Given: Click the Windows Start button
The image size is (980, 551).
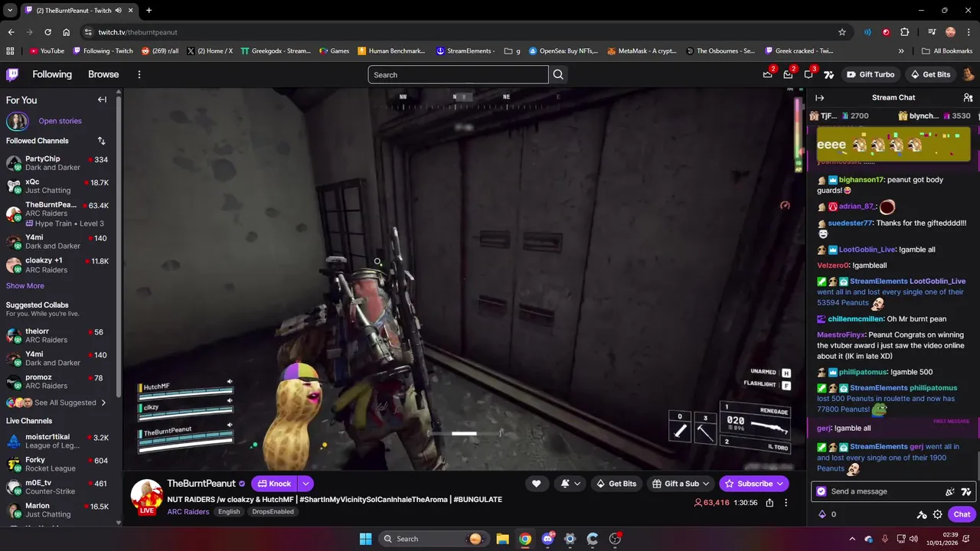Looking at the screenshot, I should (x=365, y=539).
